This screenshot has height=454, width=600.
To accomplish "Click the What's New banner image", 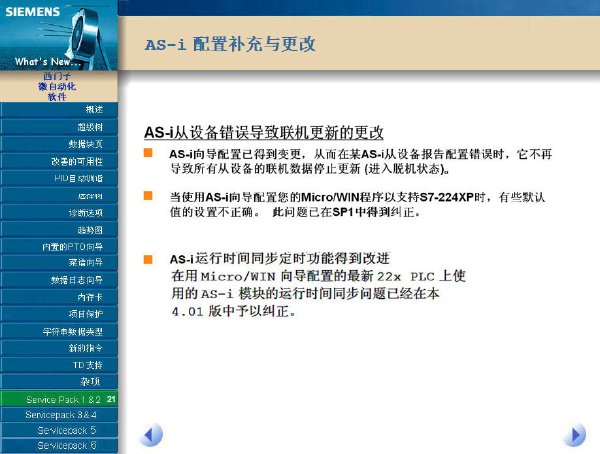I will tap(59, 35).
